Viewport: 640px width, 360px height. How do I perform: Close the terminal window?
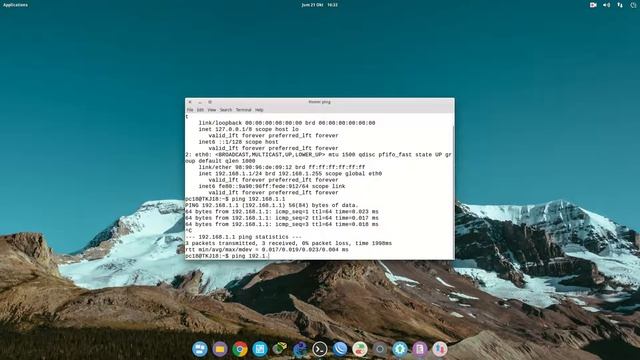click(190, 102)
